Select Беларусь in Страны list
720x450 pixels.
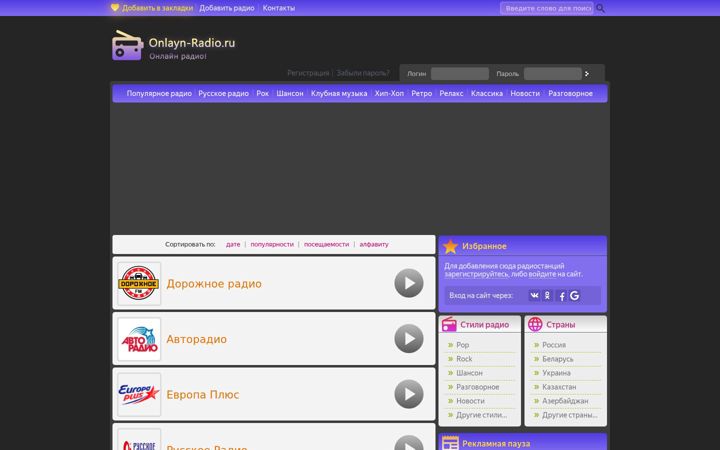(x=557, y=359)
